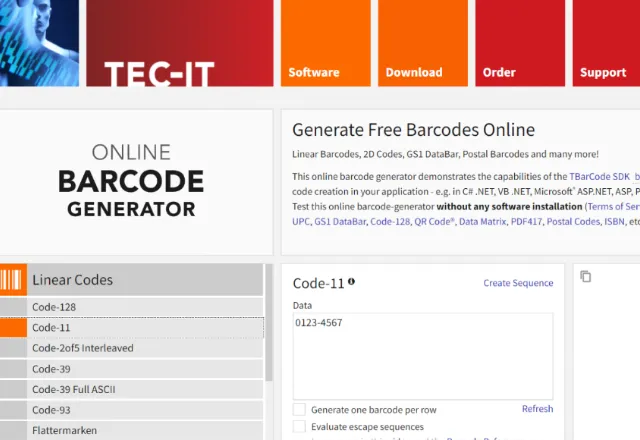Select Code-39 barcode type
640x440 pixels.
[x=131, y=369]
